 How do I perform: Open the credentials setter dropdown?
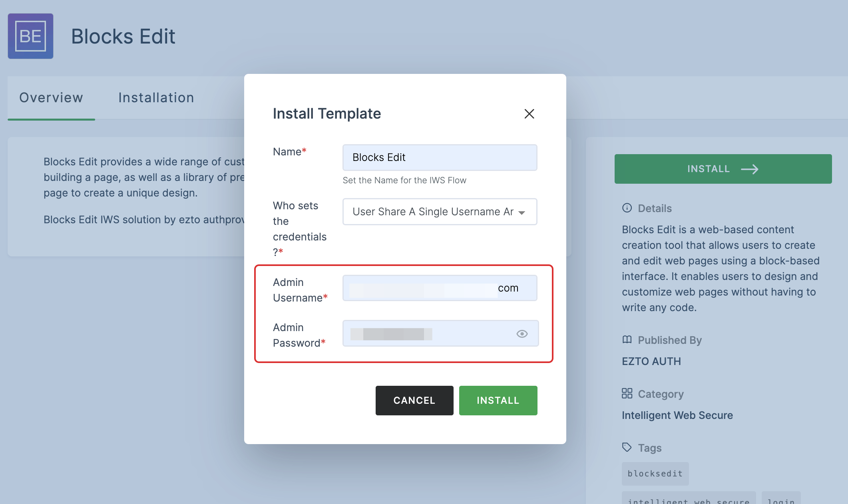tap(440, 212)
